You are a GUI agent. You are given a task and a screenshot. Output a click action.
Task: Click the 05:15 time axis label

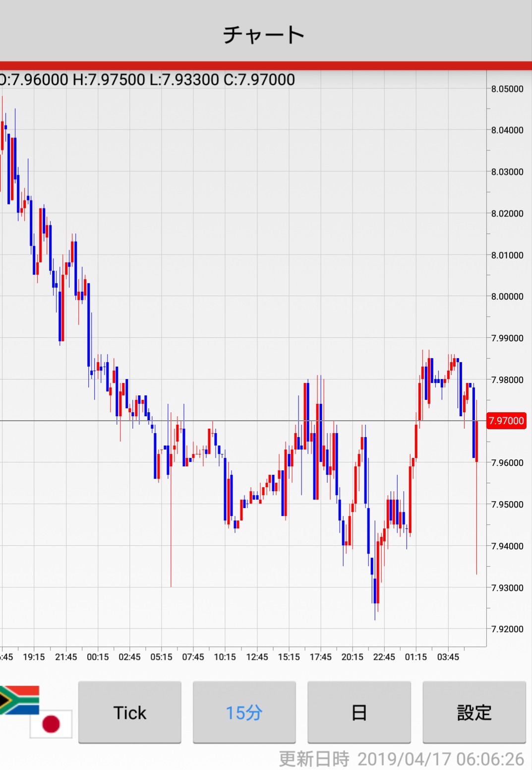tap(161, 657)
